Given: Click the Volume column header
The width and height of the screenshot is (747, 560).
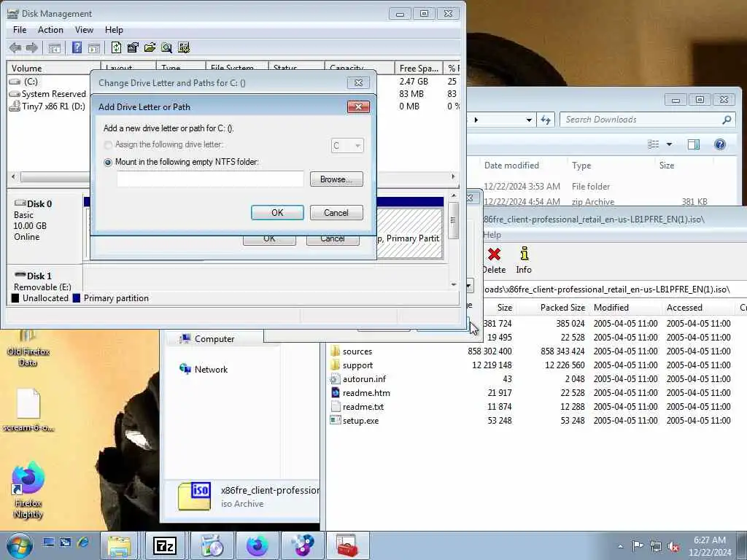Looking at the screenshot, I should point(53,68).
